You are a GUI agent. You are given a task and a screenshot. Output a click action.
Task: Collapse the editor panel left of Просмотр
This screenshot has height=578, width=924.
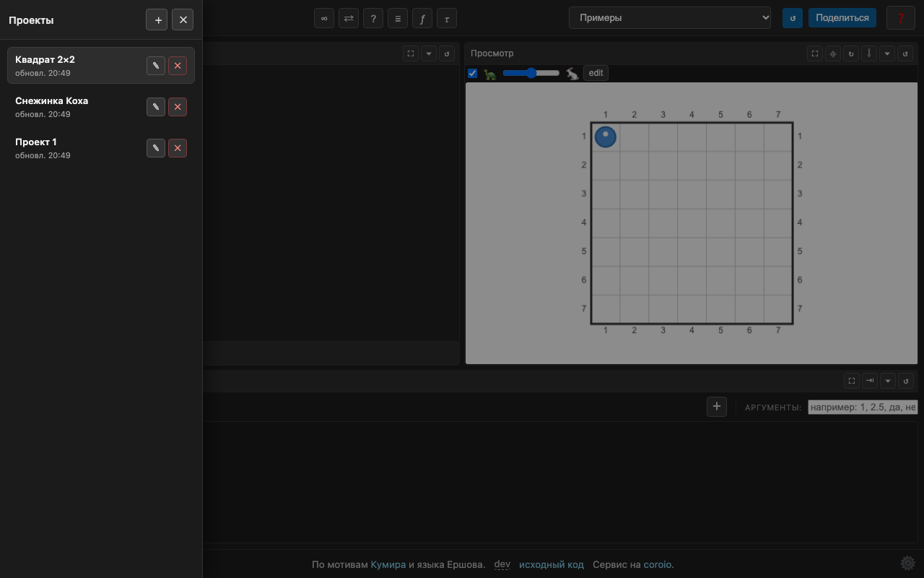click(x=429, y=53)
